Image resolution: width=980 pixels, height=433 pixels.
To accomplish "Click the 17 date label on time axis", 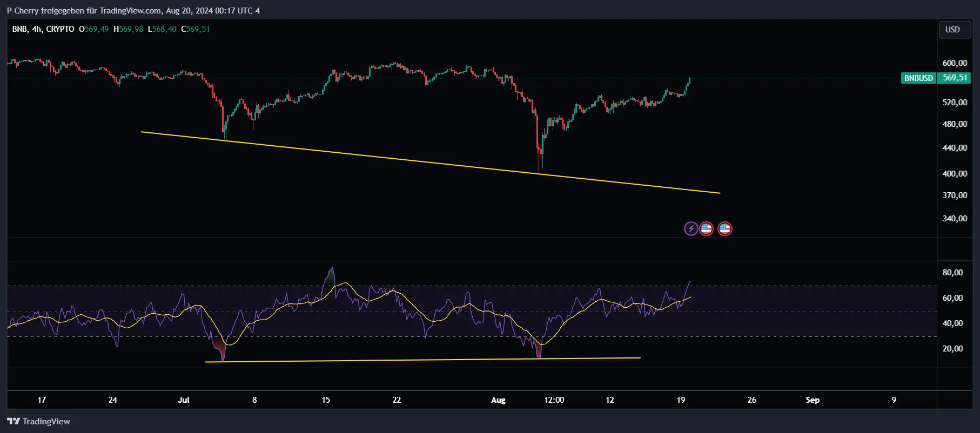I will (42, 400).
